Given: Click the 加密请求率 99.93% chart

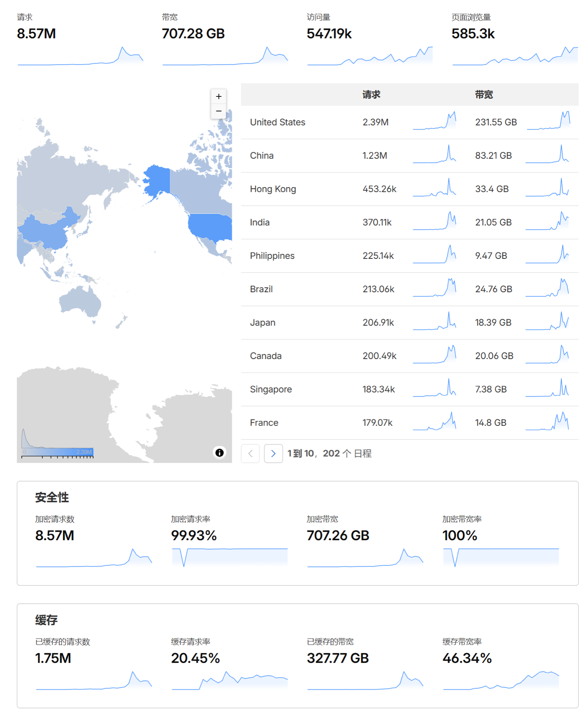Looking at the screenshot, I should (x=229, y=557).
